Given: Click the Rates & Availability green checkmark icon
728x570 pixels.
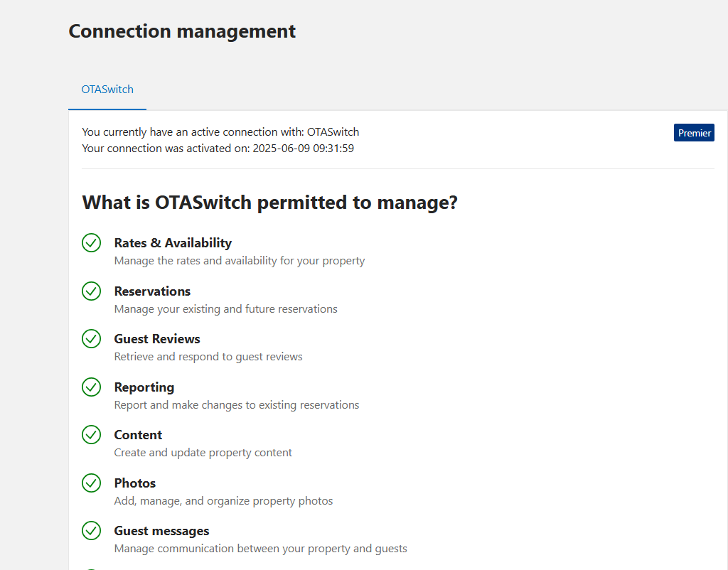Looking at the screenshot, I should click(x=92, y=243).
